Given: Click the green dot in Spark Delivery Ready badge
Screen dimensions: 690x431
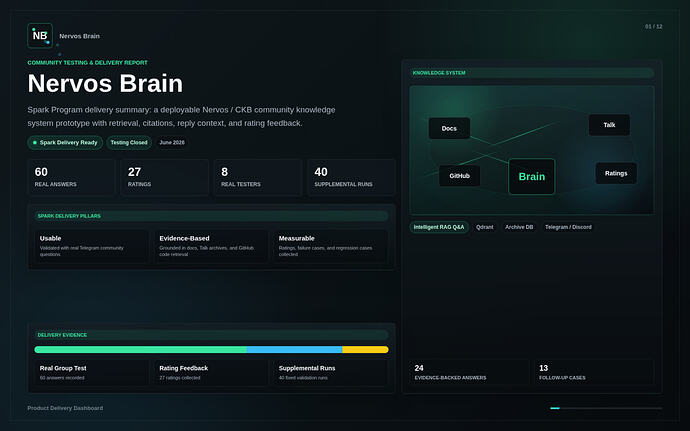Looking at the screenshot, I should point(35,143).
